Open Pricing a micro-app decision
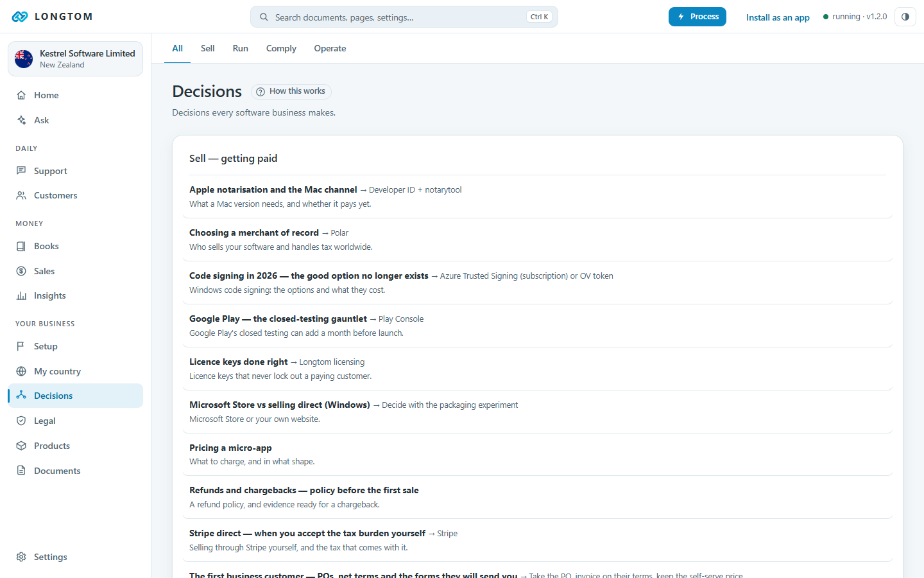 538,454
